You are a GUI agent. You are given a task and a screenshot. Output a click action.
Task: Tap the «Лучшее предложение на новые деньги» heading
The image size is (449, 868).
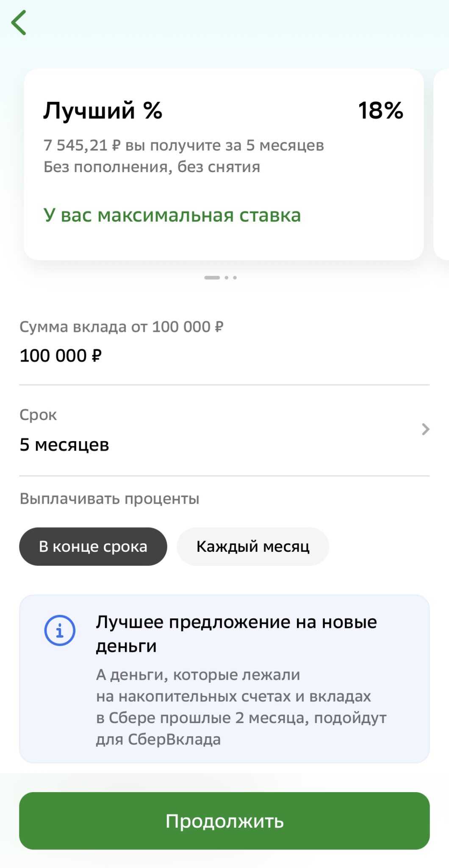coord(236,634)
